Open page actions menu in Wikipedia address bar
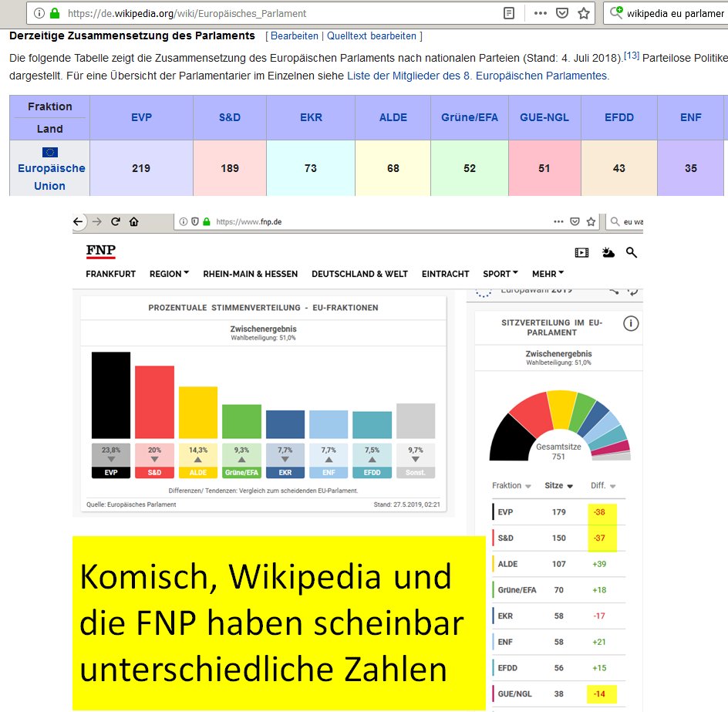The image size is (728, 712). pyautogui.click(x=541, y=13)
